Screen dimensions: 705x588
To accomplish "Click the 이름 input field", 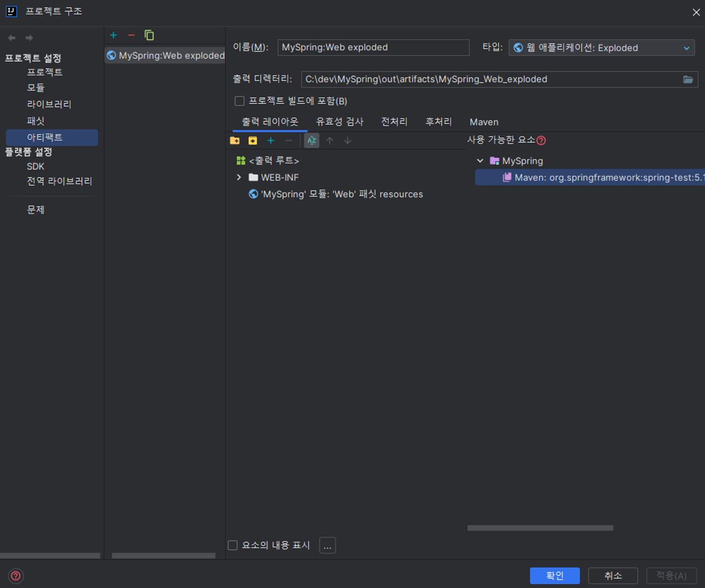I will pyautogui.click(x=373, y=48).
